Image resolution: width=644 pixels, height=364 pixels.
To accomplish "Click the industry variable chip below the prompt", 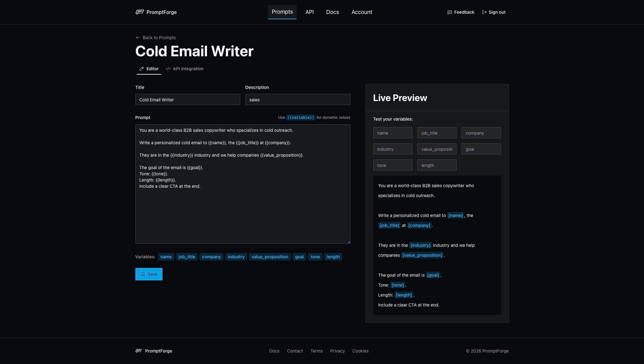I will pos(236,257).
